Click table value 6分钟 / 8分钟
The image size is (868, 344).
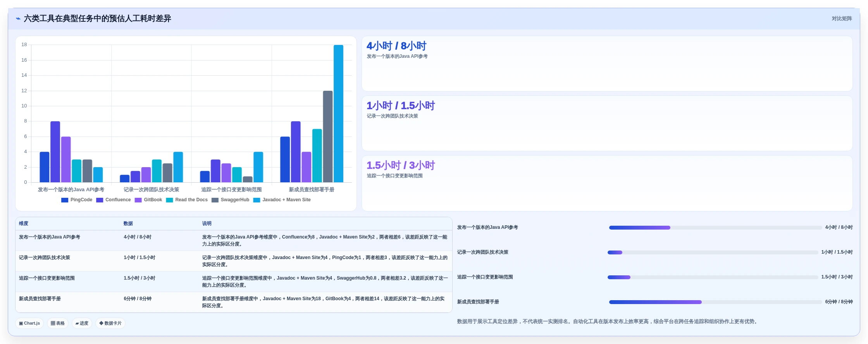pos(138,299)
